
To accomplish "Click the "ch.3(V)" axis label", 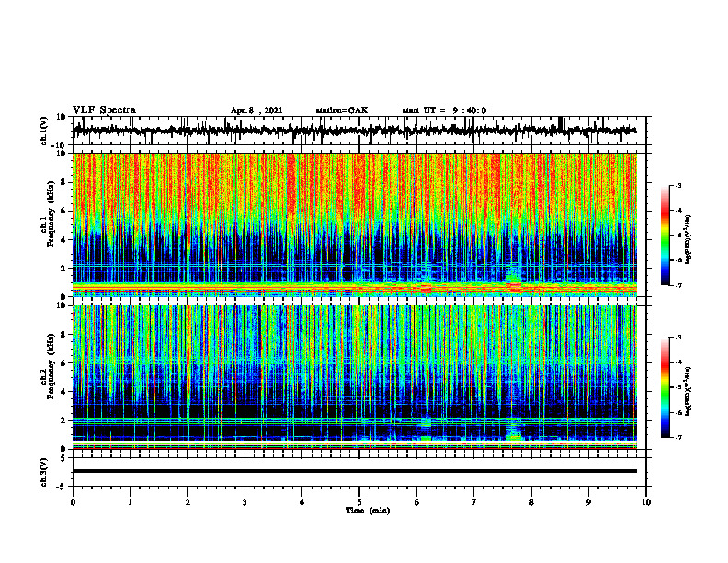I will [x=44, y=472].
